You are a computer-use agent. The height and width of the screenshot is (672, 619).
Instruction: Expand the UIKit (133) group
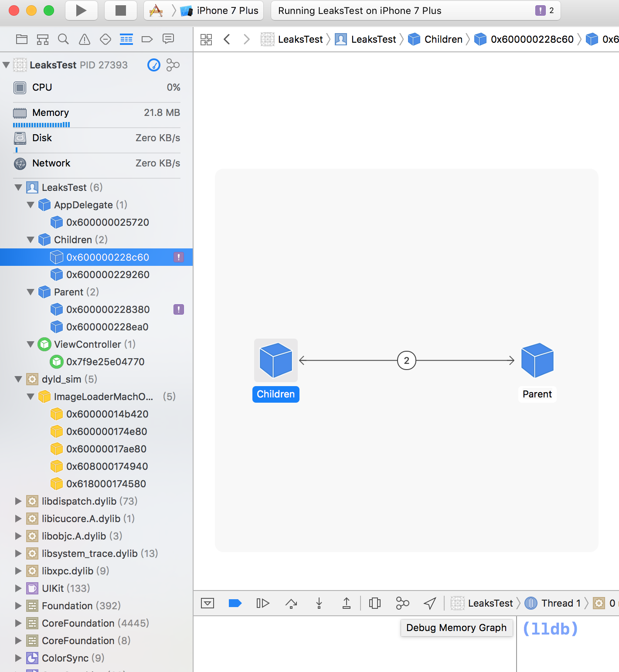18,588
